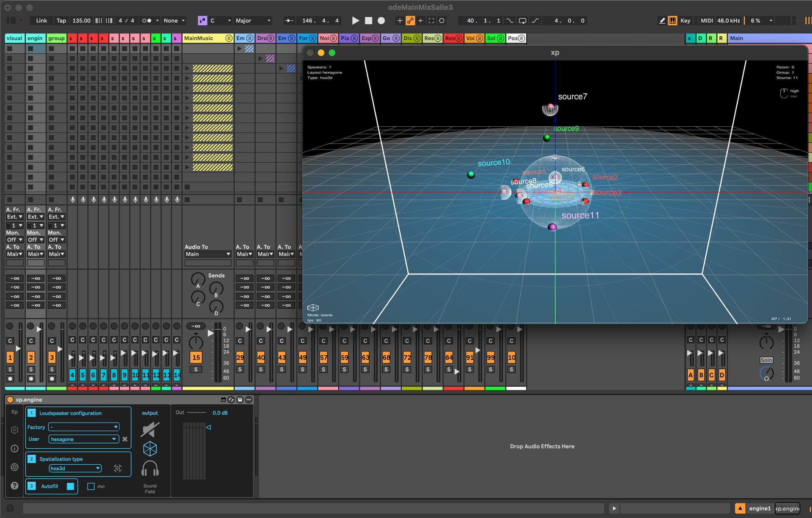Select the engin track header
Viewport: 812px width, 518px height.
pyautogui.click(x=35, y=38)
